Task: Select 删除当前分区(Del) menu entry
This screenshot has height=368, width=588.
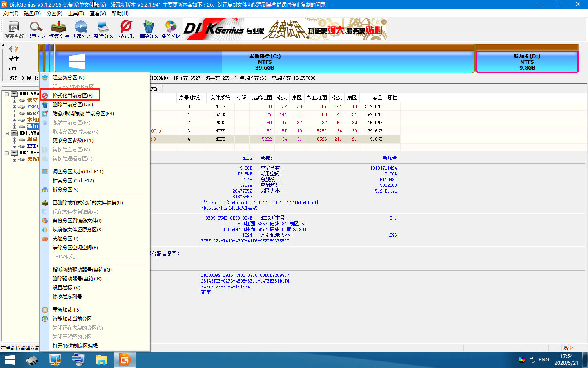Action: coord(73,105)
